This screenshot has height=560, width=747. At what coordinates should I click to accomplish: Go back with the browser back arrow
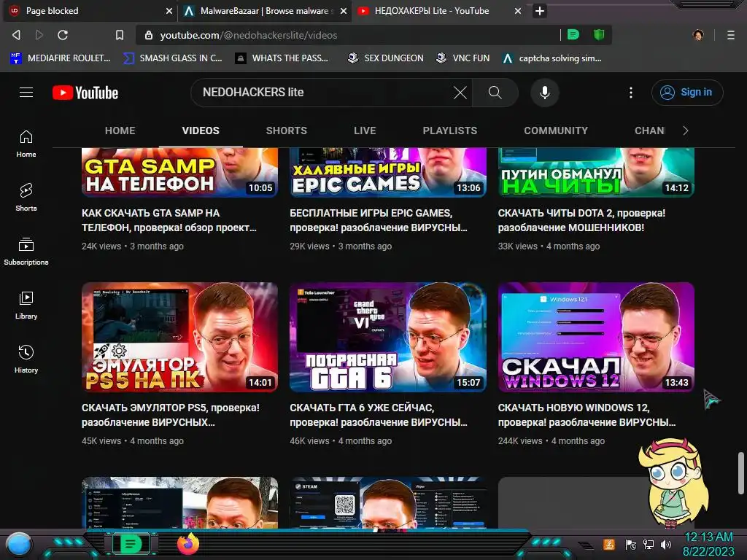(16, 35)
